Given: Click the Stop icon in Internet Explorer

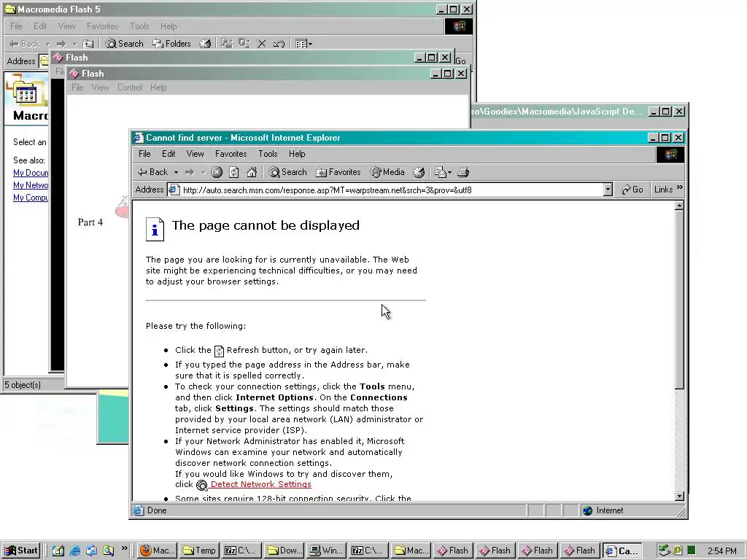Looking at the screenshot, I should click(217, 172).
